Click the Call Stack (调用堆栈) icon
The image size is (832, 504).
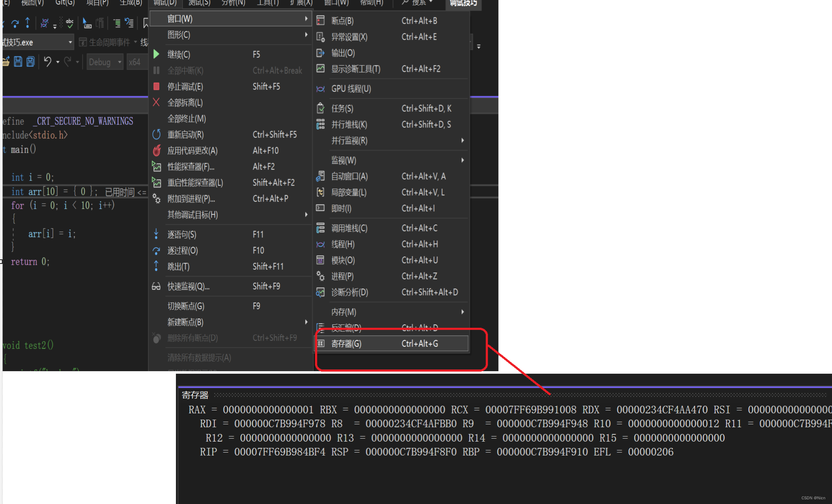coord(321,228)
